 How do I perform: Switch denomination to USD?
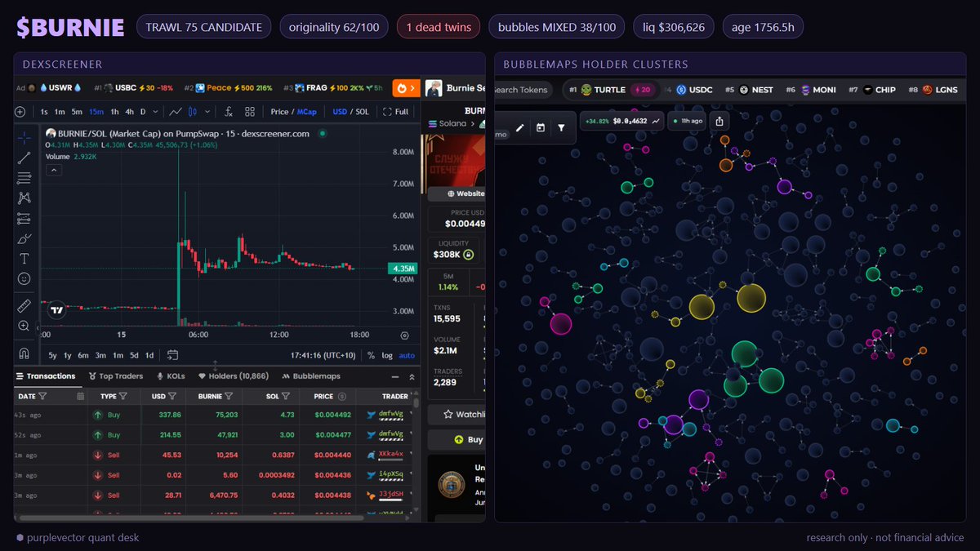point(339,112)
